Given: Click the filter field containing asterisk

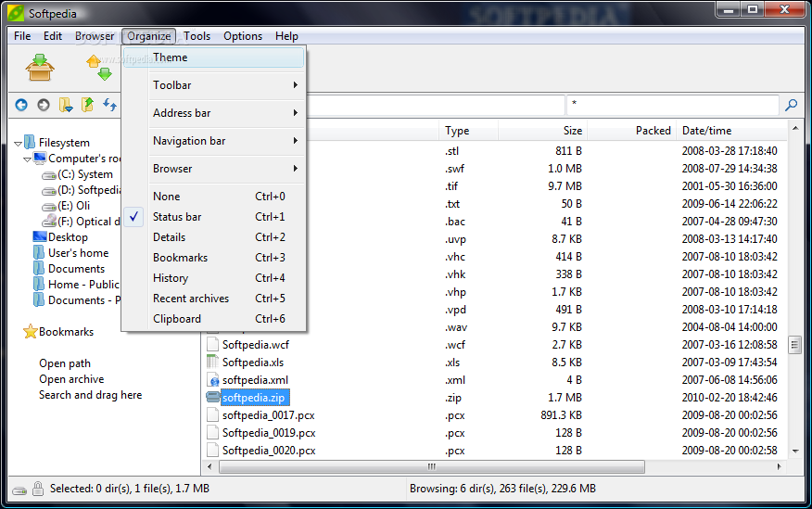Looking at the screenshot, I should [x=673, y=105].
